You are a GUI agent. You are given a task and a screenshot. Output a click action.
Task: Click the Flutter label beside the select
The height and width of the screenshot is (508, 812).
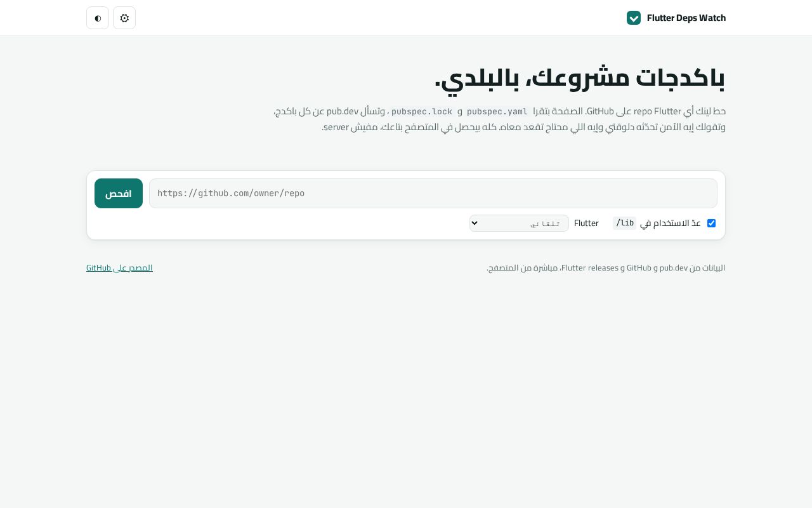pyautogui.click(x=586, y=223)
